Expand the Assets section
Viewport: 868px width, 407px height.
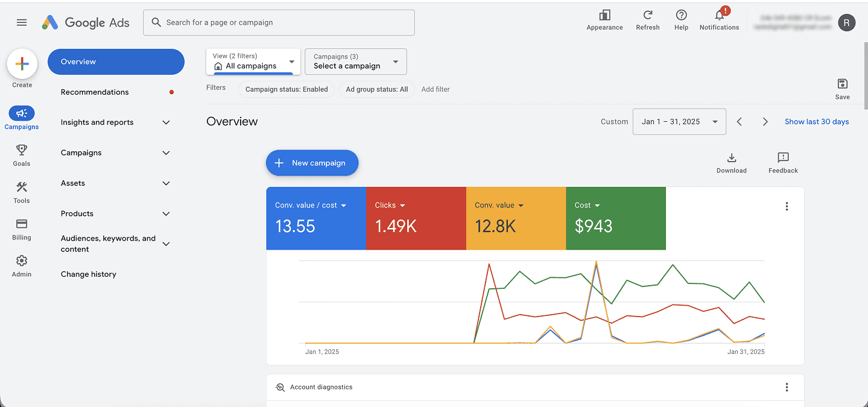pos(166,183)
